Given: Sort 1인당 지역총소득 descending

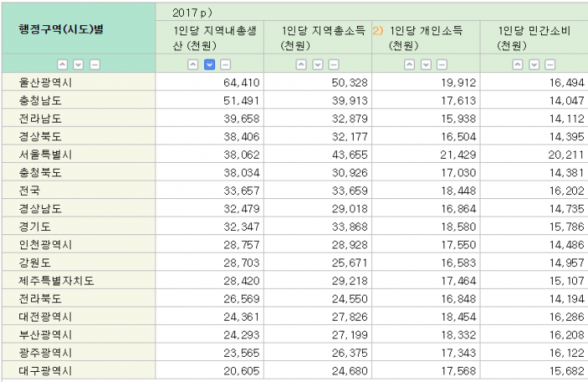Looking at the screenshot, I should click(318, 65).
